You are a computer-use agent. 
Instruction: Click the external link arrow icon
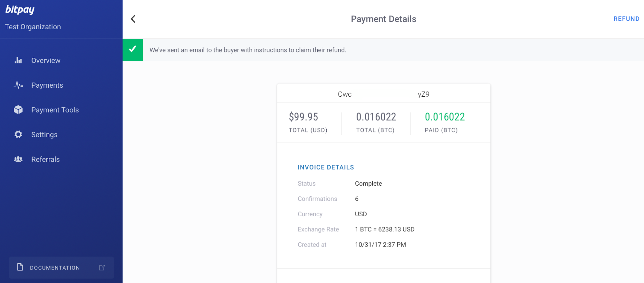(102, 268)
